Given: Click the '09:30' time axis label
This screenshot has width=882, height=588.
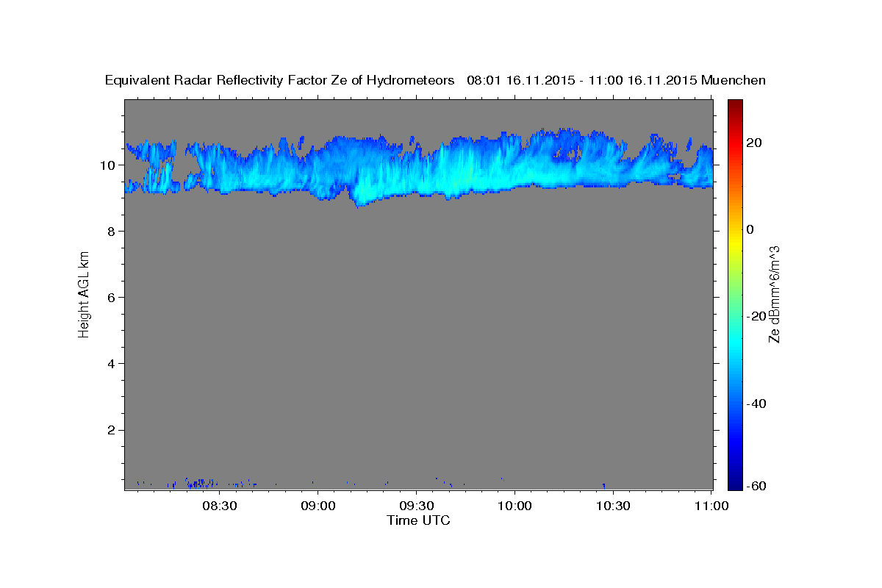Looking at the screenshot, I should click(x=417, y=506).
